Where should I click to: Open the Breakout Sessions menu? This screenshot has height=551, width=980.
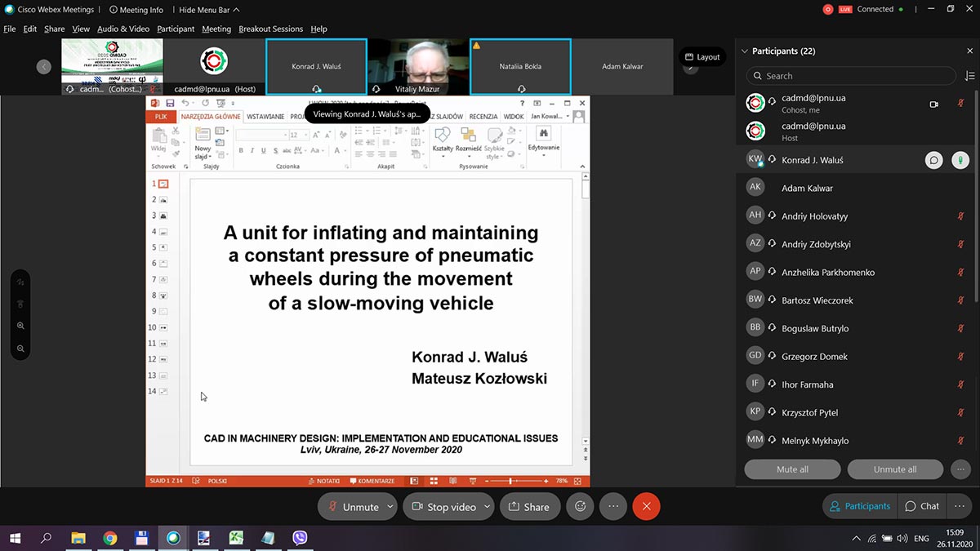pos(270,29)
